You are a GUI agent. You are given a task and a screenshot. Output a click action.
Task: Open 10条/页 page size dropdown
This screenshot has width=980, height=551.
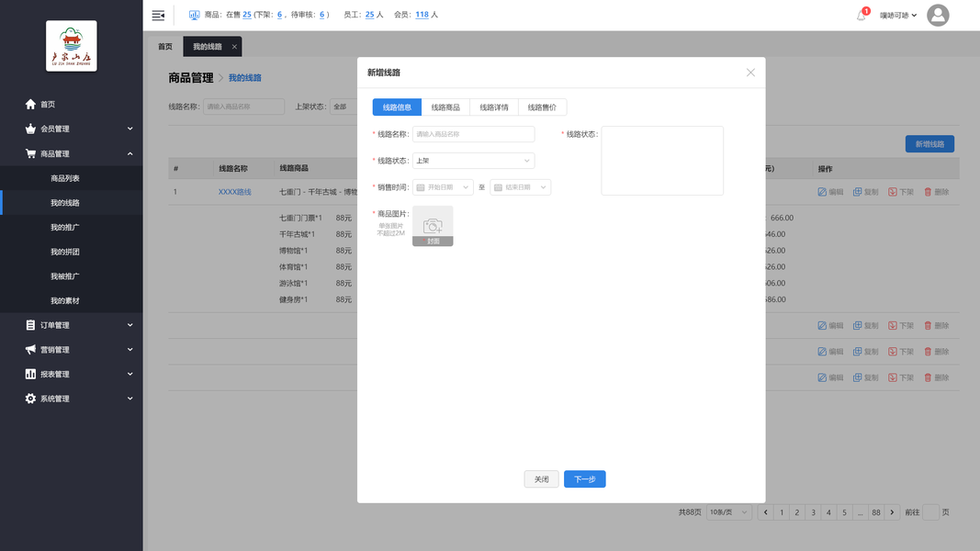click(x=728, y=512)
